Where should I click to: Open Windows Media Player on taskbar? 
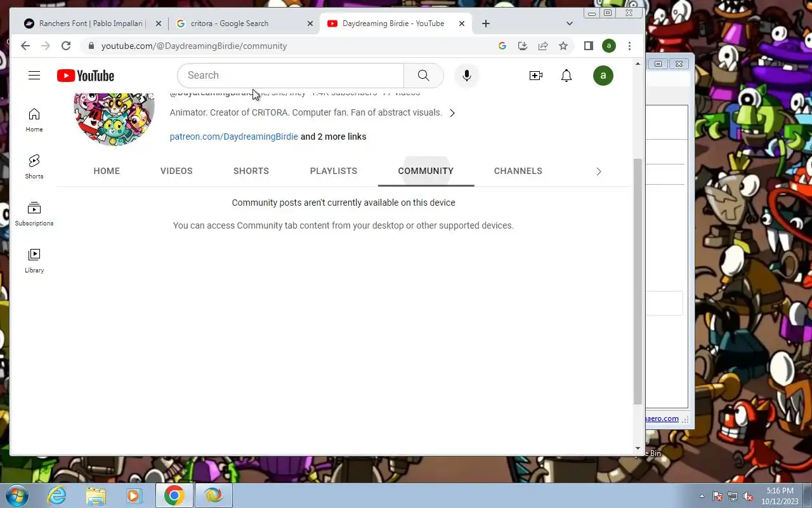134,495
